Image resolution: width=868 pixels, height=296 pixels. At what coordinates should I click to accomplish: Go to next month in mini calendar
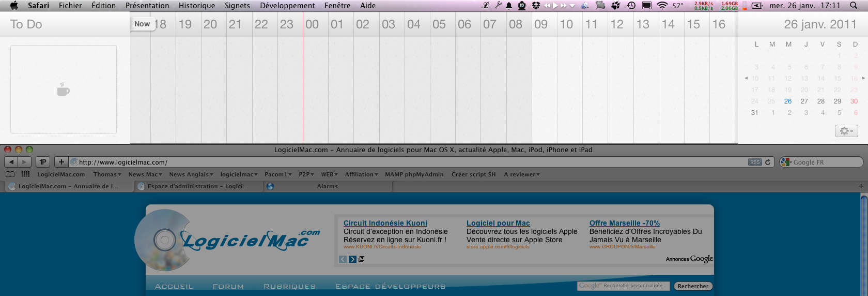click(863, 78)
